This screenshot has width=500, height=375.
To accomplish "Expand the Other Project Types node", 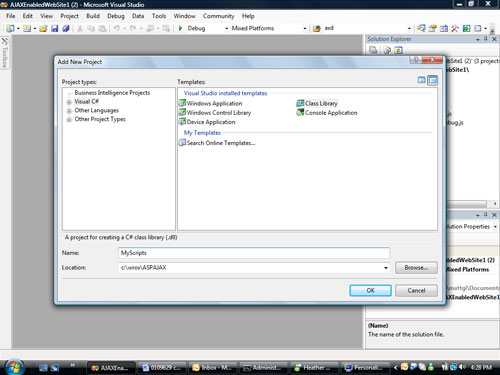I will pyautogui.click(x=69, y=119).
